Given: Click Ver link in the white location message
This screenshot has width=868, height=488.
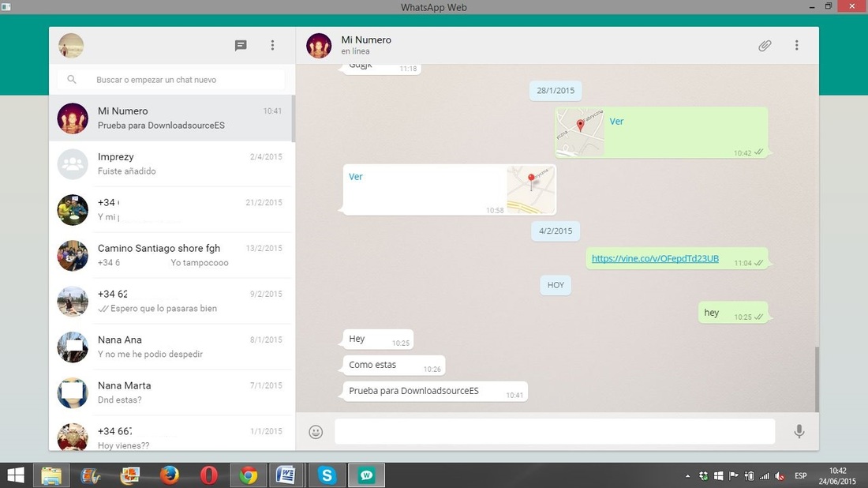Looking at the screenshot, I should coord(355,177).
